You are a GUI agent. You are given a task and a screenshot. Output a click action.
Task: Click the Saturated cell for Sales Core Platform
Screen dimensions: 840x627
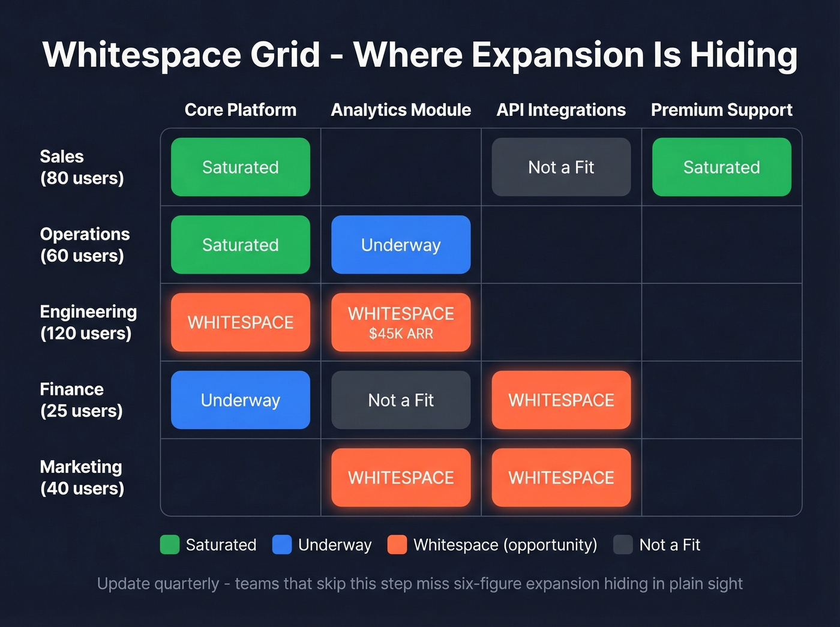240,167
